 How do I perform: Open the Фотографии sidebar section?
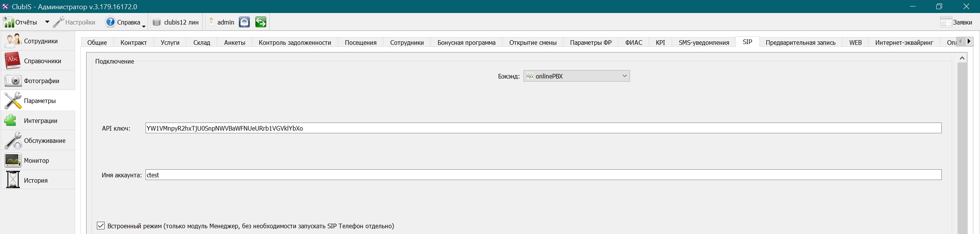(x=38, y=81)
